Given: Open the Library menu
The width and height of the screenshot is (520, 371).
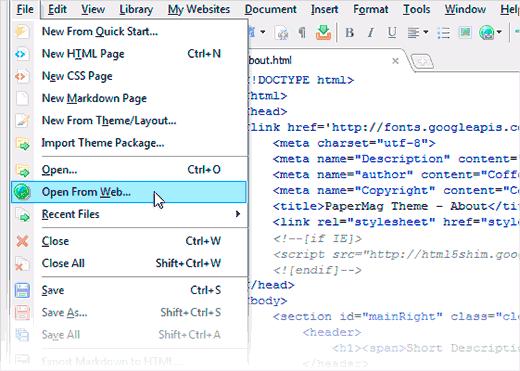Looking at the screenshot, I should 136,9.
